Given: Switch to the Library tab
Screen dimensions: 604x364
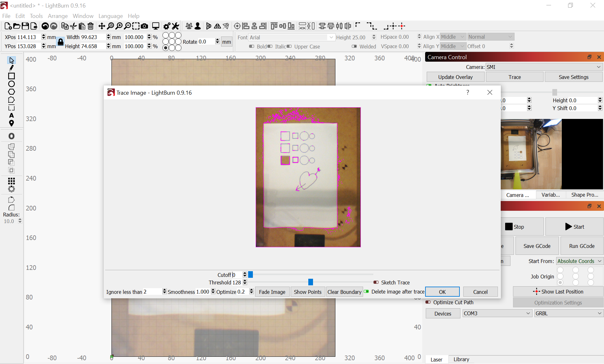Looking at the screenshot, I should (461, 359).
